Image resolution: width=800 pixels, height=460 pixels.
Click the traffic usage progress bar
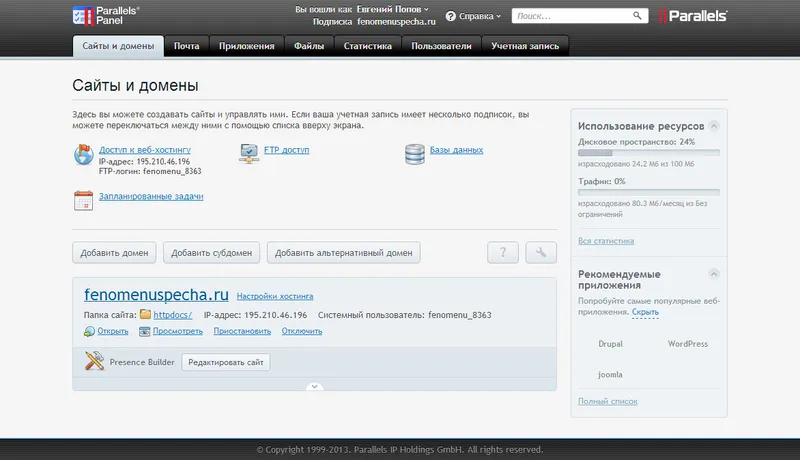649,192
